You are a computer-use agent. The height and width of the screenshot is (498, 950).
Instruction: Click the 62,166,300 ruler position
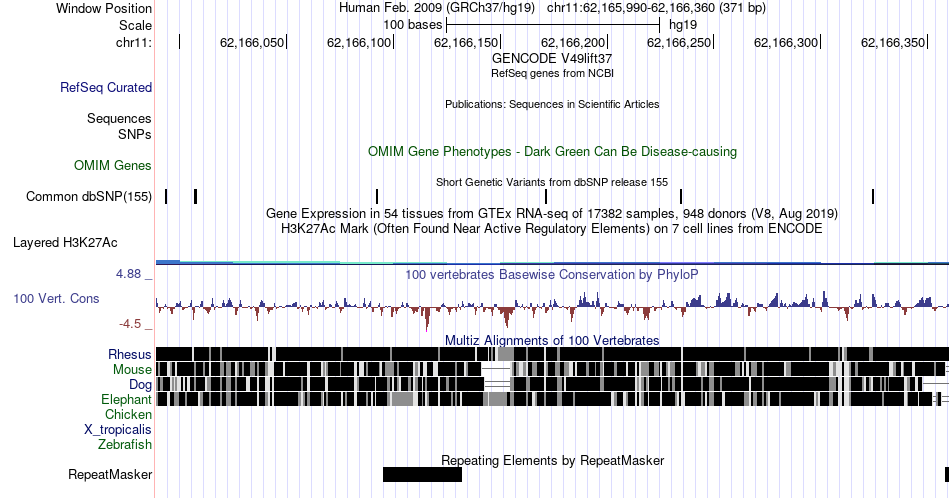point(786,42)
